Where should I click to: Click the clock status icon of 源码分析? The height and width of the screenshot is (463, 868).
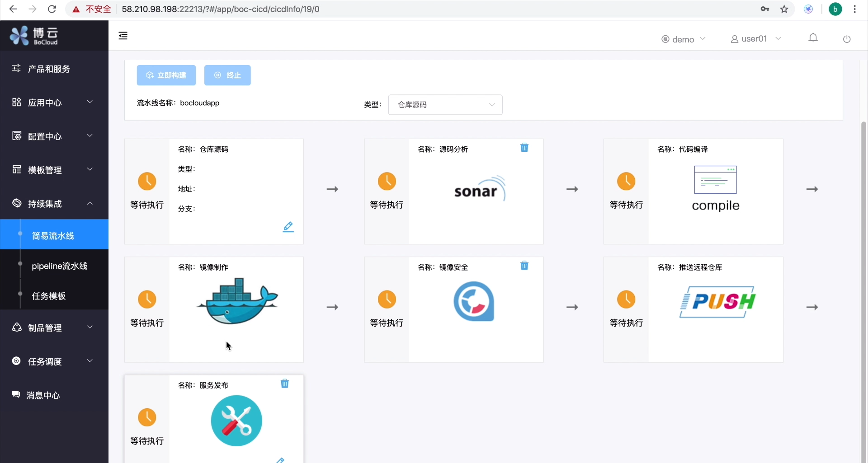click(x=387, y=181)
